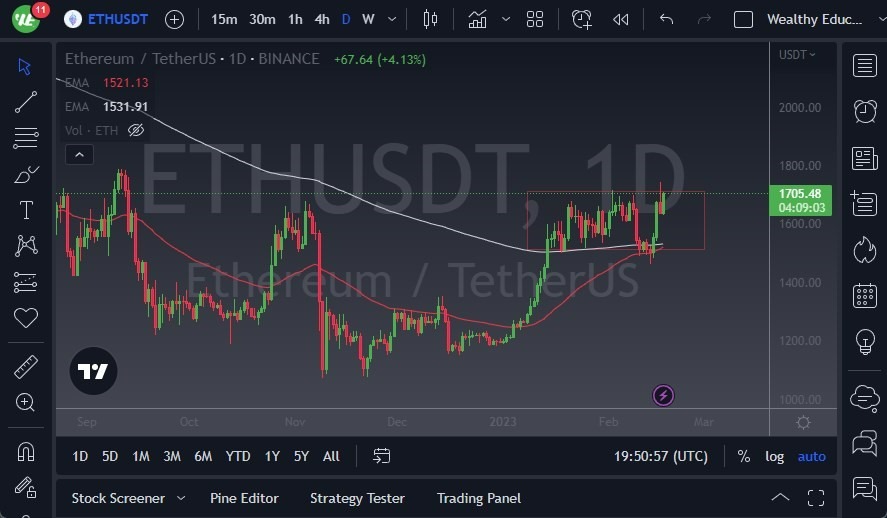Open the Pine Editor tab
The height and width of the screenshot is (518, 887).
244,498
